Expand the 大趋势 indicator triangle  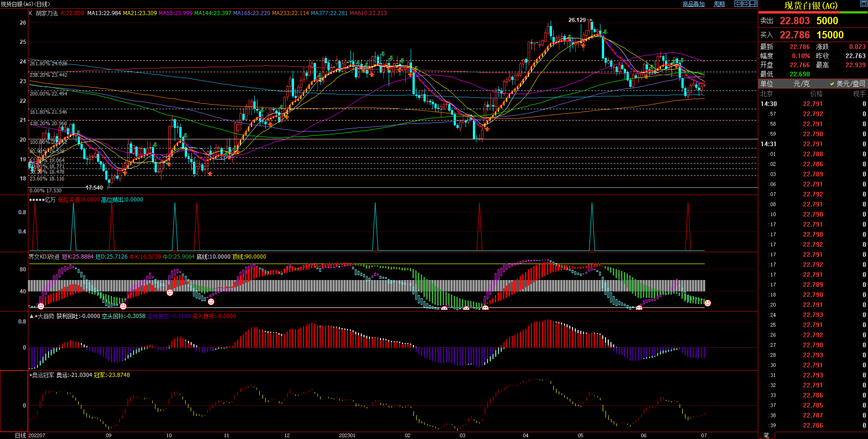click(32, 316)
